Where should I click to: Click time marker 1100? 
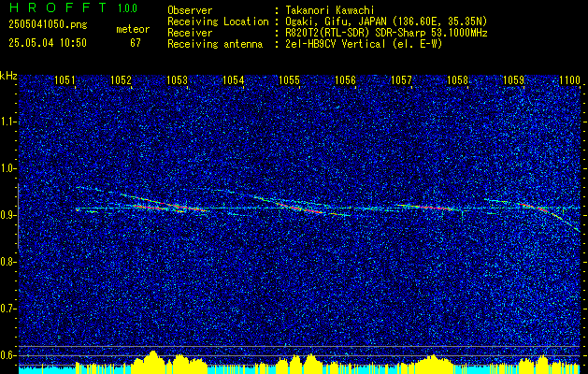point(570,79)
